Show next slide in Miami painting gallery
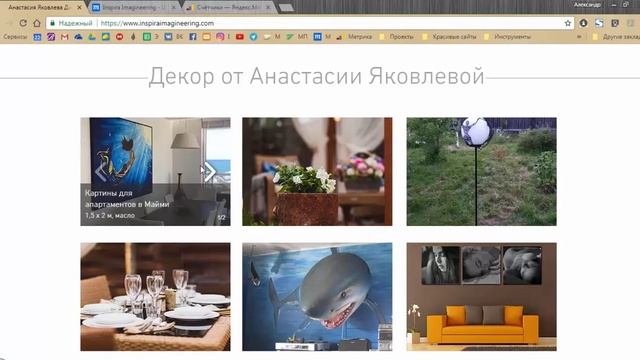The image size is (640, 360). point(210,172)
